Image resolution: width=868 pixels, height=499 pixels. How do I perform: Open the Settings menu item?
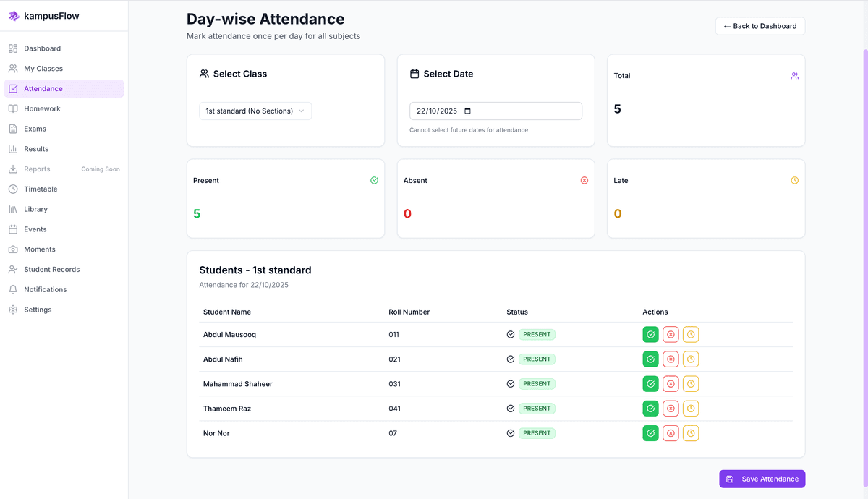(38, 309)
